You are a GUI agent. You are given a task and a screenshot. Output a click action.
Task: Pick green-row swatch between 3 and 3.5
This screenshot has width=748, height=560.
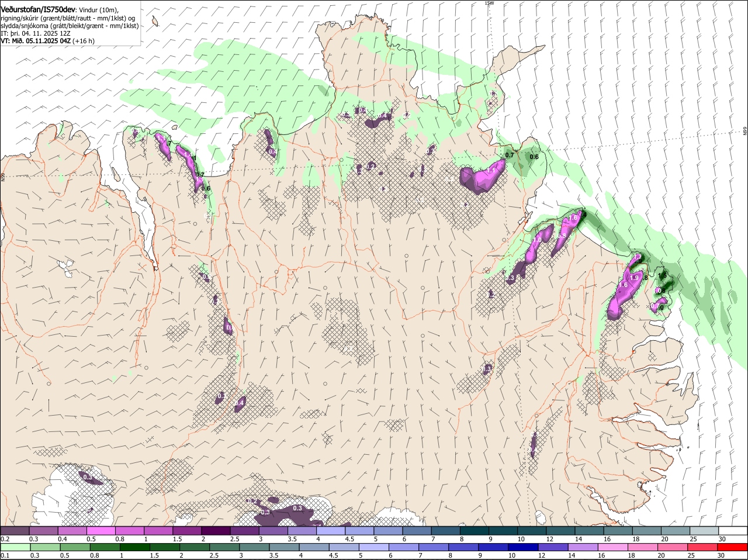click(x=254, y=548)
